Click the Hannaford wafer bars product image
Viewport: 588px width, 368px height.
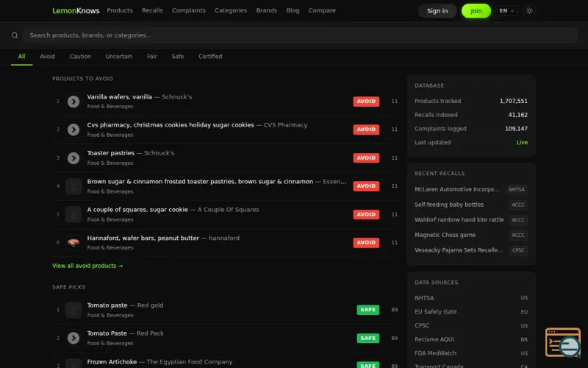pyautogui.click(x=73, y=243)
